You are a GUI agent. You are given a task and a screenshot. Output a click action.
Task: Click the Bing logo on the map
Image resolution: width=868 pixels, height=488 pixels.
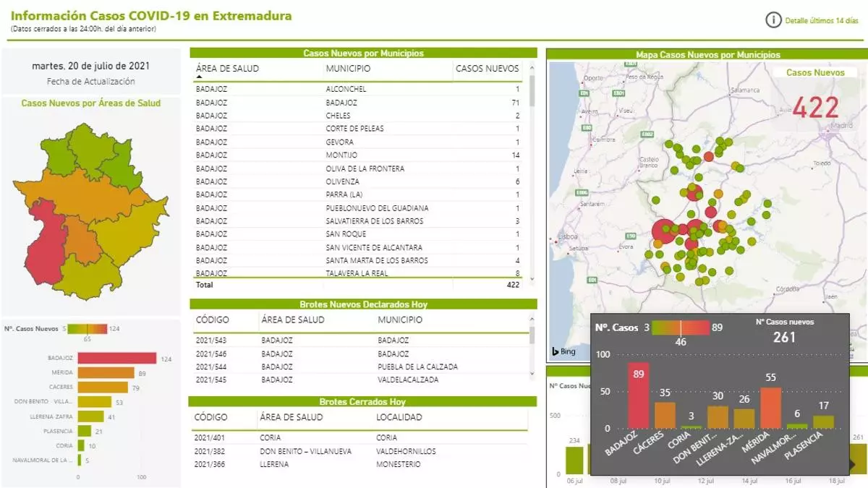563,351
